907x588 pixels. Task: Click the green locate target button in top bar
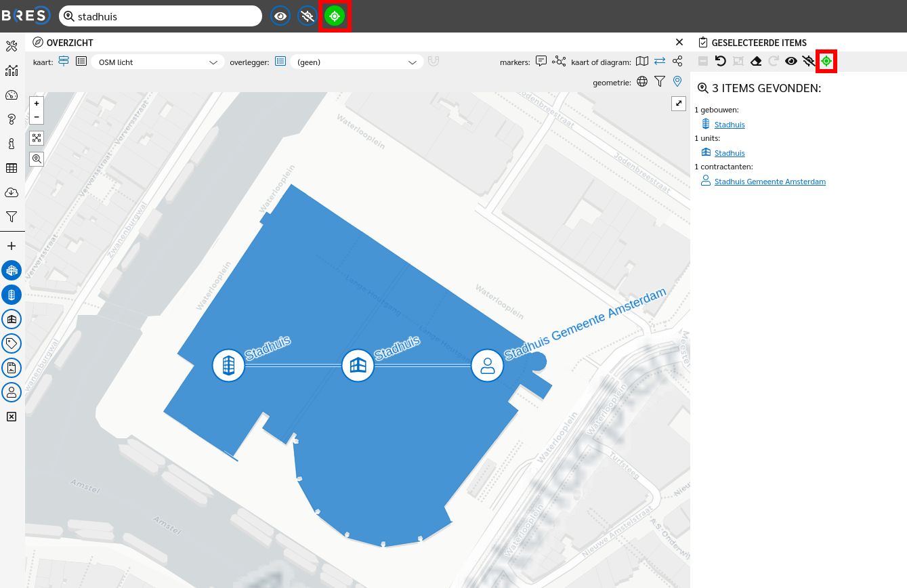(x=335, y=16)
